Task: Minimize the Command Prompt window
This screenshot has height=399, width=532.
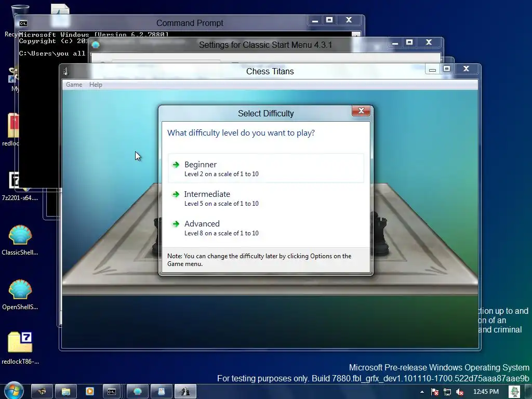Action: [315, 21]
